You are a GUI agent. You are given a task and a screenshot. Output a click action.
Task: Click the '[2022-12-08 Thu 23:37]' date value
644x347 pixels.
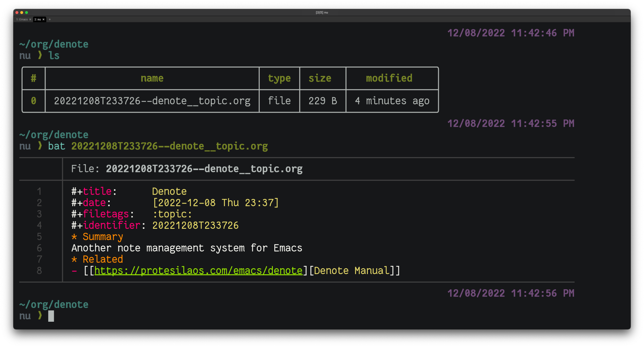pyautogui.click(x=216, y=203)
